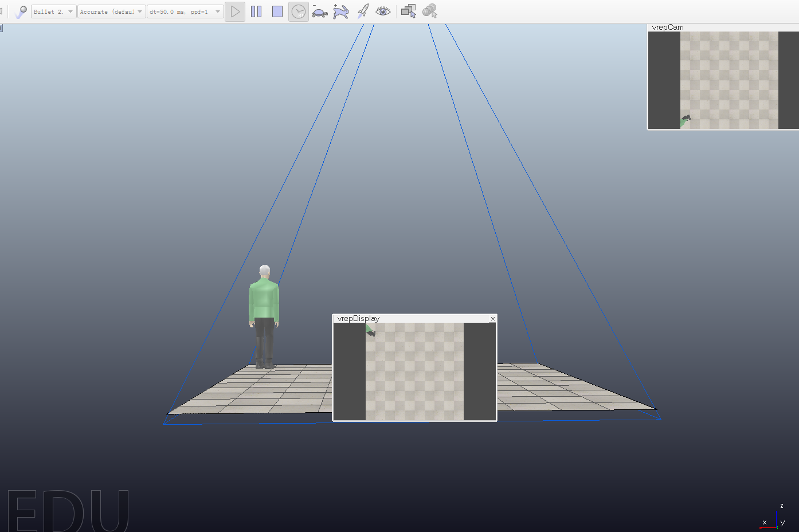The width and height of the screenshot is (799, 532).
Task: Pause the running simulation
Action: 256,11
